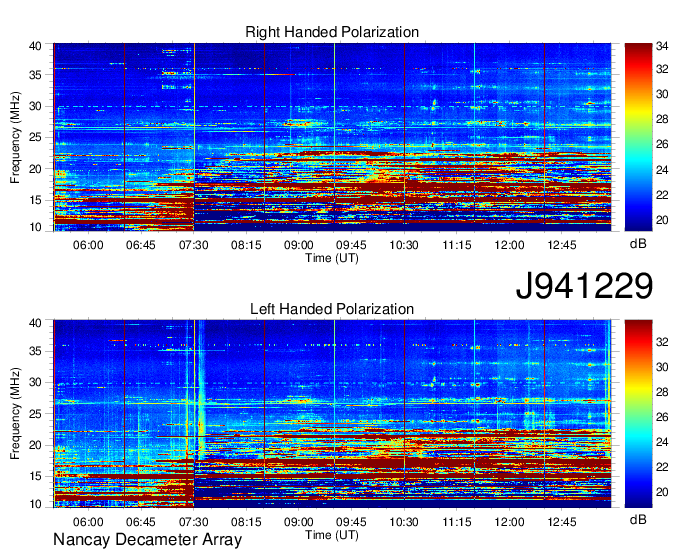The width and height of the screenshot is (680, 552).
Task: Click the dB unit label under bottom color bar
Action: (x=638, y=519)
